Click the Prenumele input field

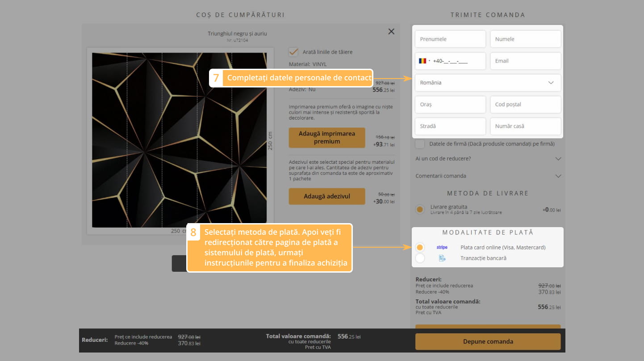[x=450, y=39]
